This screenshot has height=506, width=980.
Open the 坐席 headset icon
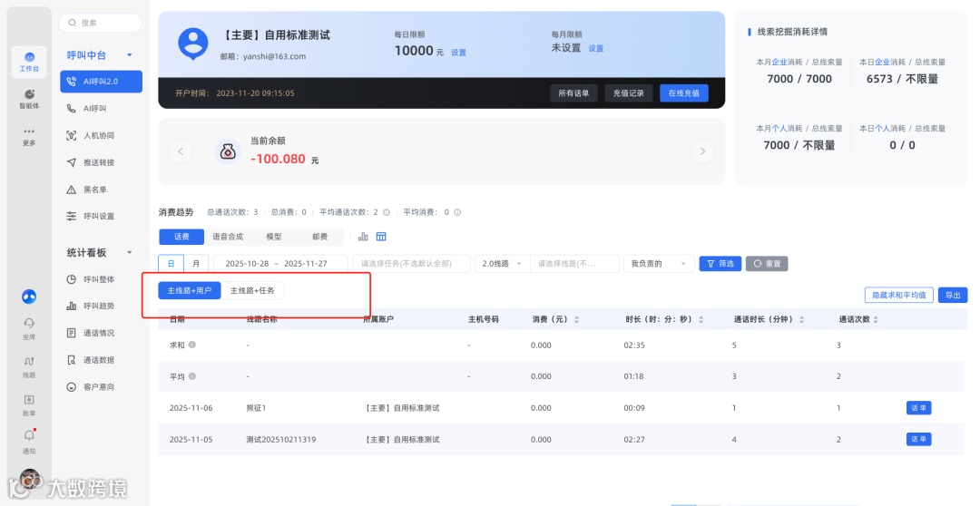pyautogui.click(x=29, y=328)
